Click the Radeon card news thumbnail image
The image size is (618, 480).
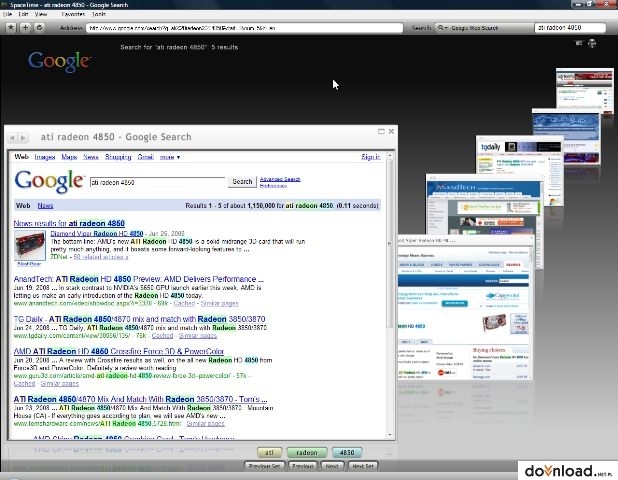(30, 246)
